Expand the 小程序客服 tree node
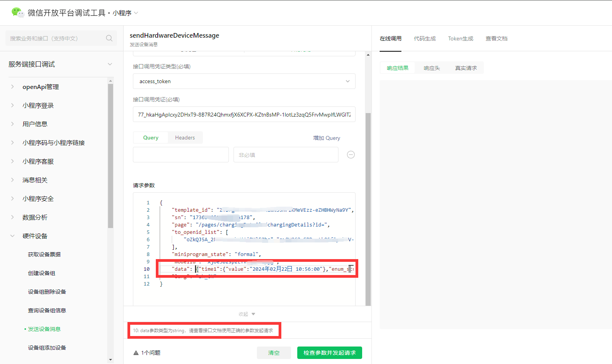612x364 pixels. tap(12, 161)
